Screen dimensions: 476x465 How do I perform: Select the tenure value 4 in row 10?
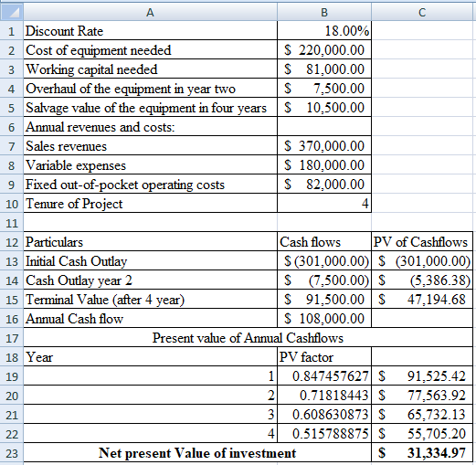324,204
